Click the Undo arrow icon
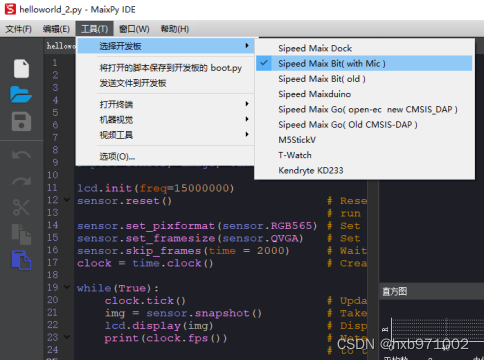The image size is (485, 360). point(21,155)
